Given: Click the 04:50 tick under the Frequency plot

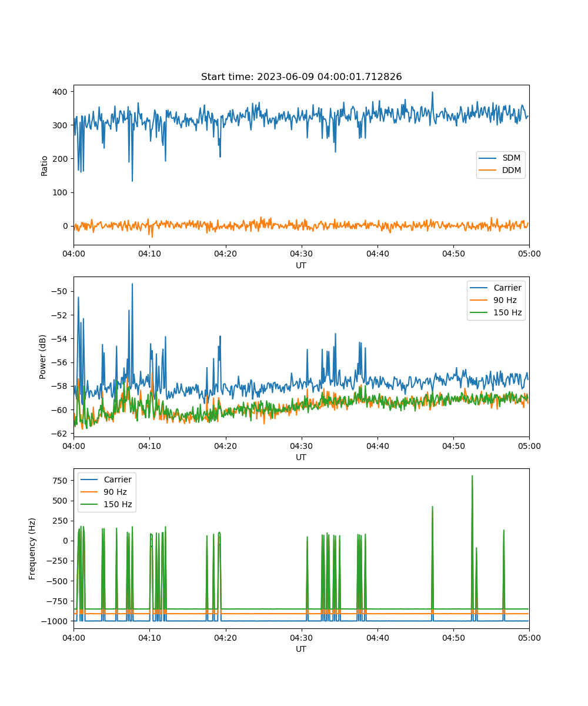Looking at the screenshot, I should 453,638.
